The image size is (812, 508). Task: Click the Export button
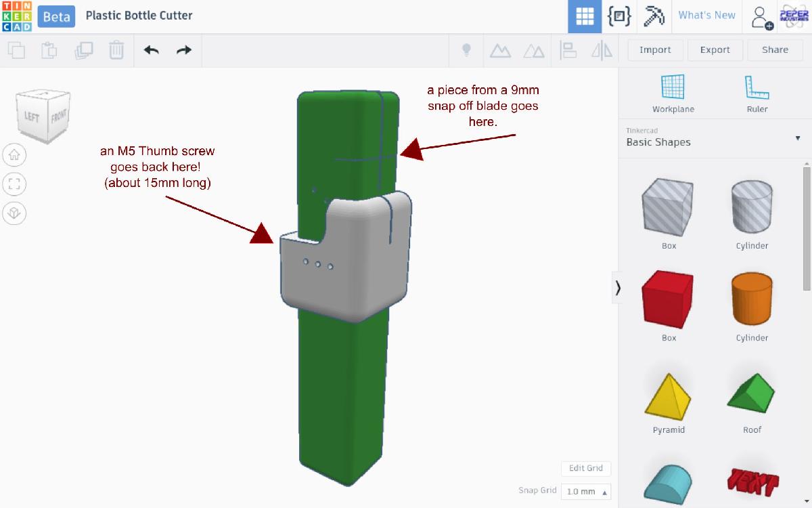715,50
